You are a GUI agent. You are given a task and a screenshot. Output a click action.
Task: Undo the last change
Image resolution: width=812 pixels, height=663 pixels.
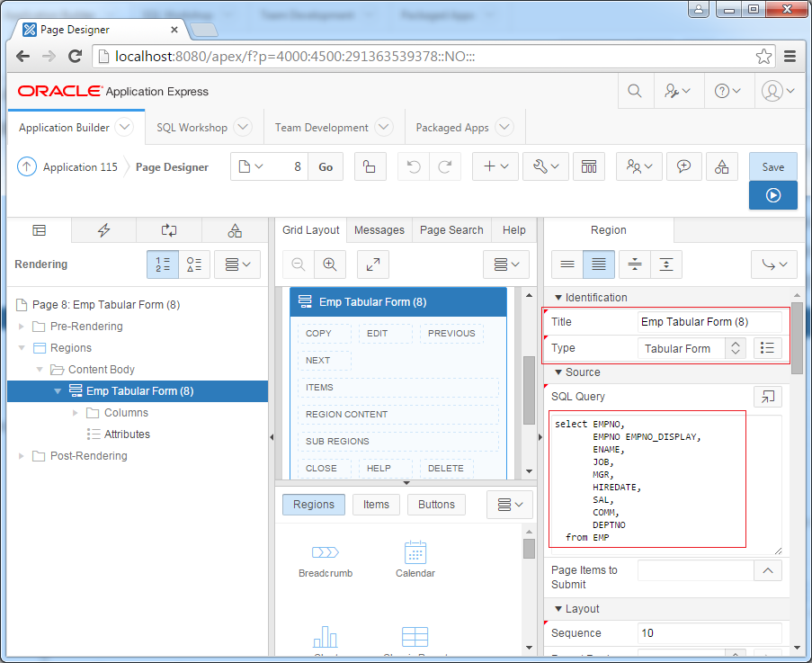click(x=414, y=166)
